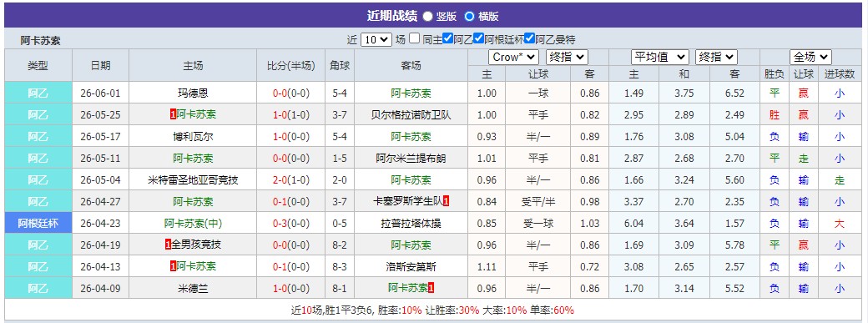Click away team 阿尔米兰提布朗
Viewport: 868px width, 323px height.
[x=411, y=159]
